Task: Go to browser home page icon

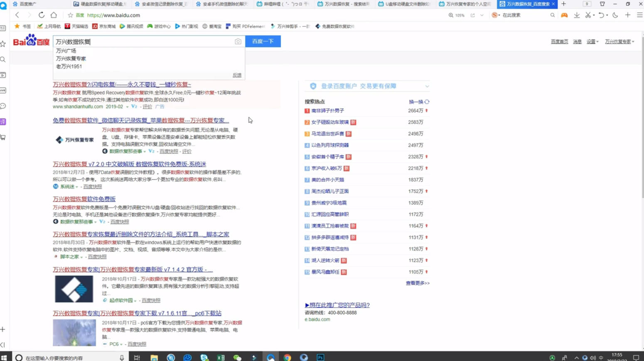Action: point(54,15)
